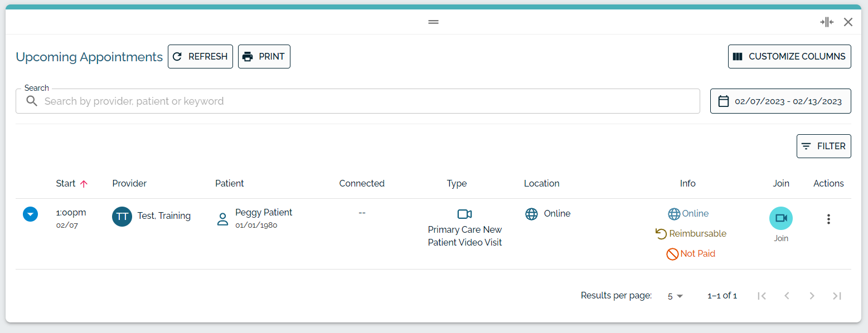Open the three-dot Actions menu

tap(828, 219)
